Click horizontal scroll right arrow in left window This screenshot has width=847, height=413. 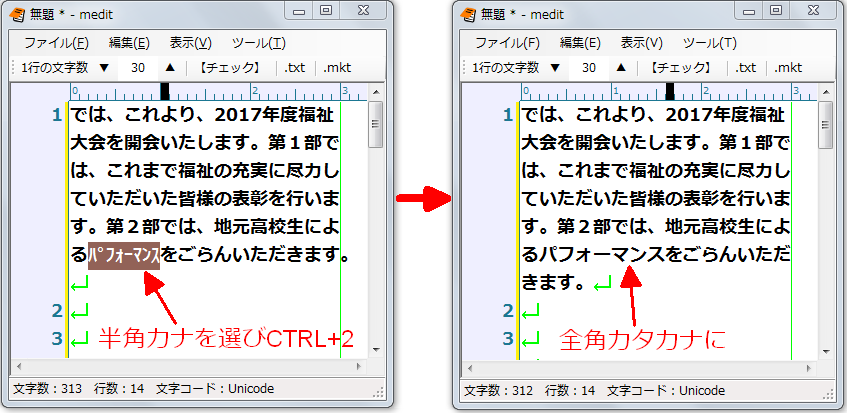point(359,366)
